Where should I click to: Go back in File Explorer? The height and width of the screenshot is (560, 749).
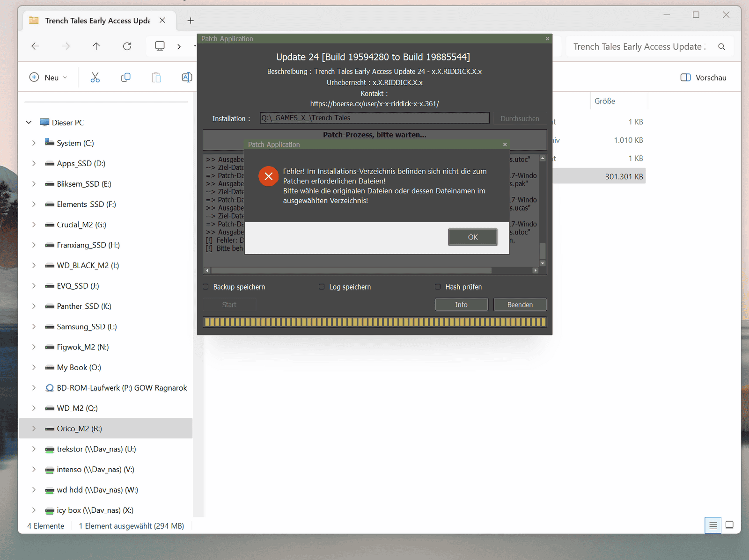tap(35, 46)
